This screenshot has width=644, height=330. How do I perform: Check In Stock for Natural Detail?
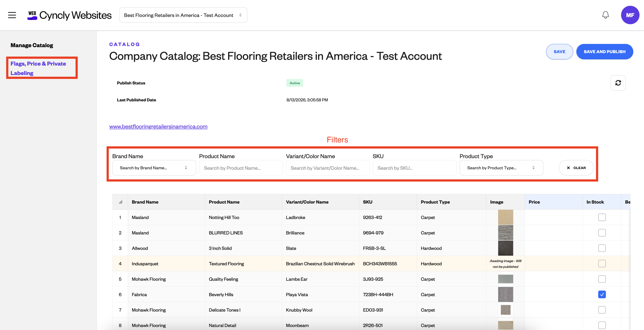[602, 325]
